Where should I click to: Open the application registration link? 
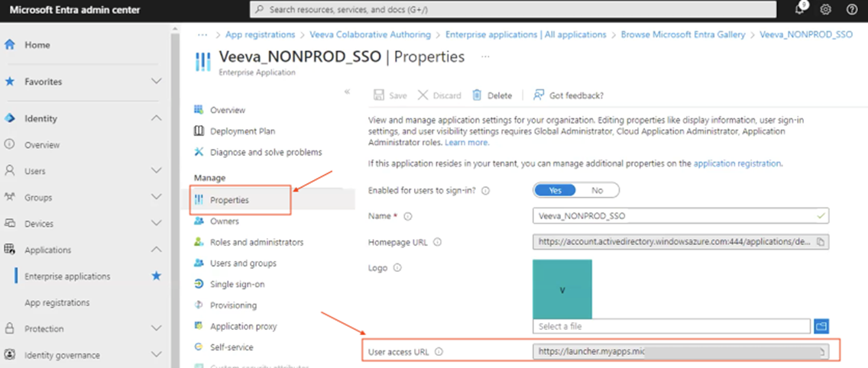click(737, 163)
